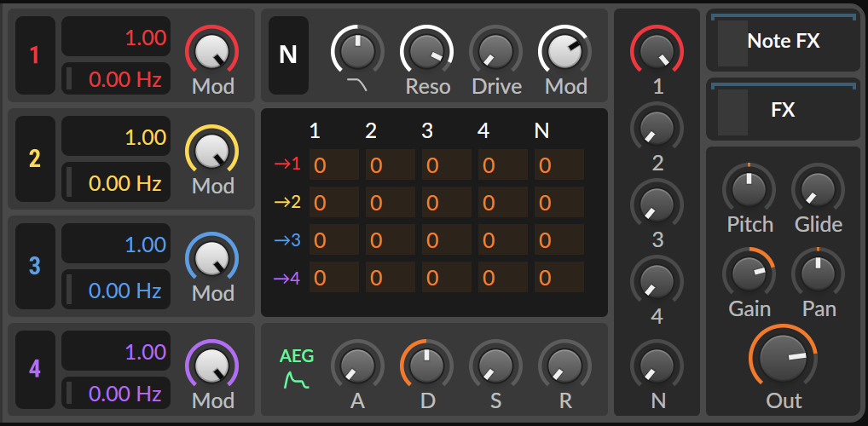
Task: Click matrix cell column 2 into →1
Action: [x=391, y=164]
